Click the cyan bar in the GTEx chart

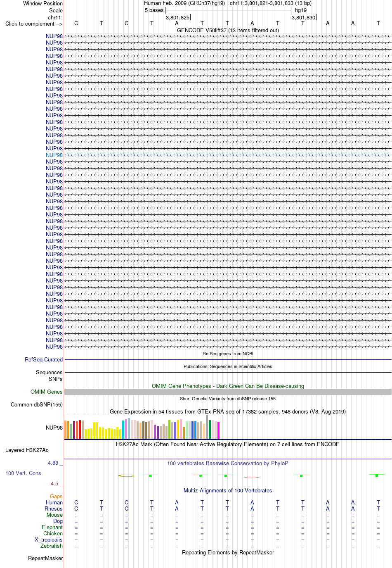point(123,430)
